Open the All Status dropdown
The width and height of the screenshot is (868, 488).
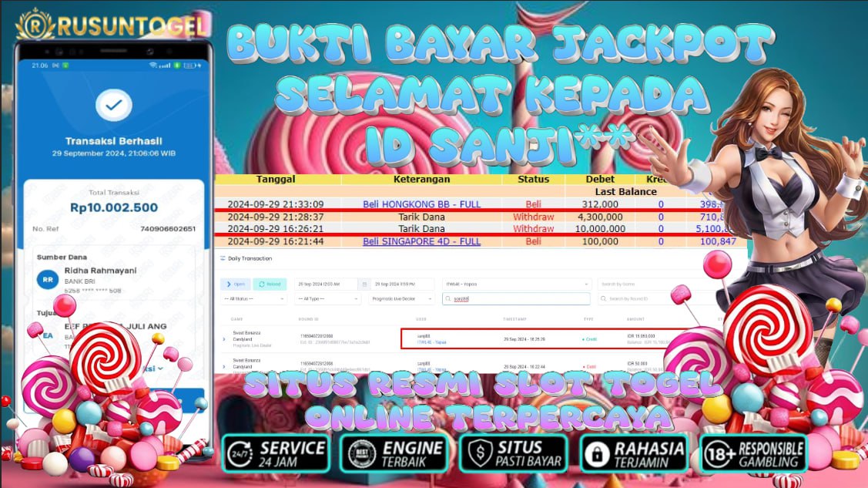coord(254,298)
